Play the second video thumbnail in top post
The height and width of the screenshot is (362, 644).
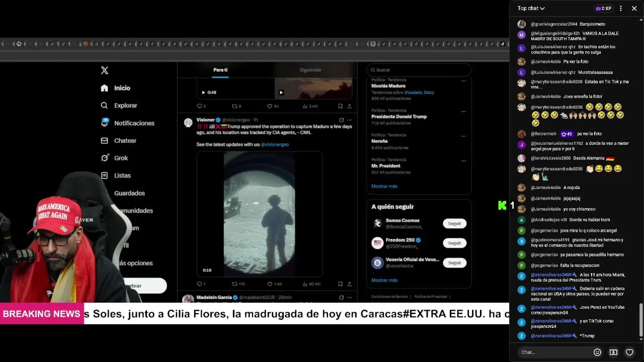(x=281, y=93)
